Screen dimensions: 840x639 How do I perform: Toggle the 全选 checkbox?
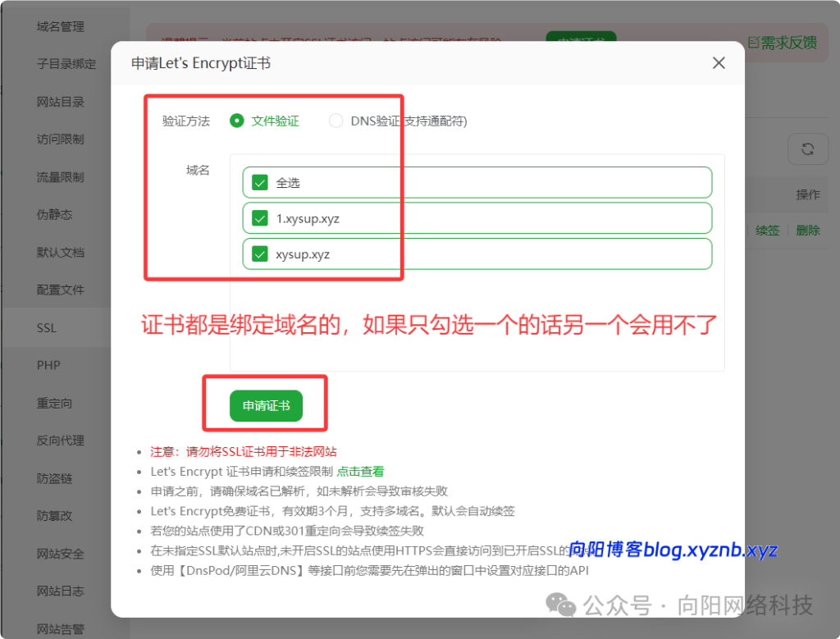click(260, 183)
